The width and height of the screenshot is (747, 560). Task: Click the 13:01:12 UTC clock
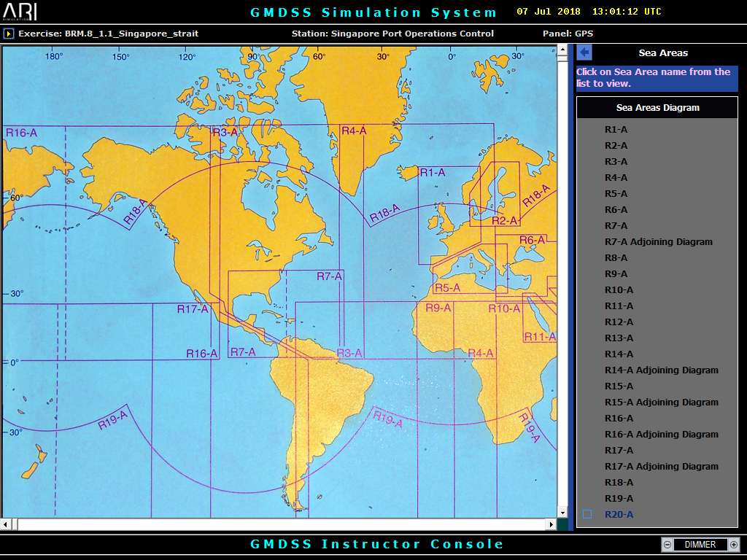coord(627,12)
